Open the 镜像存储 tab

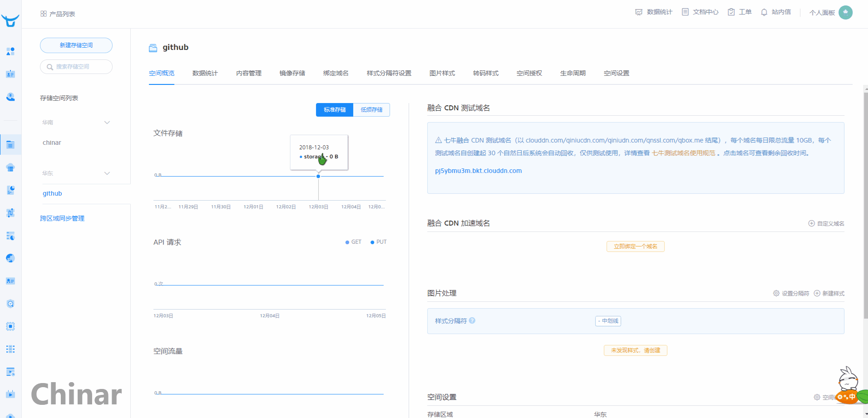(x=292, y=73)
